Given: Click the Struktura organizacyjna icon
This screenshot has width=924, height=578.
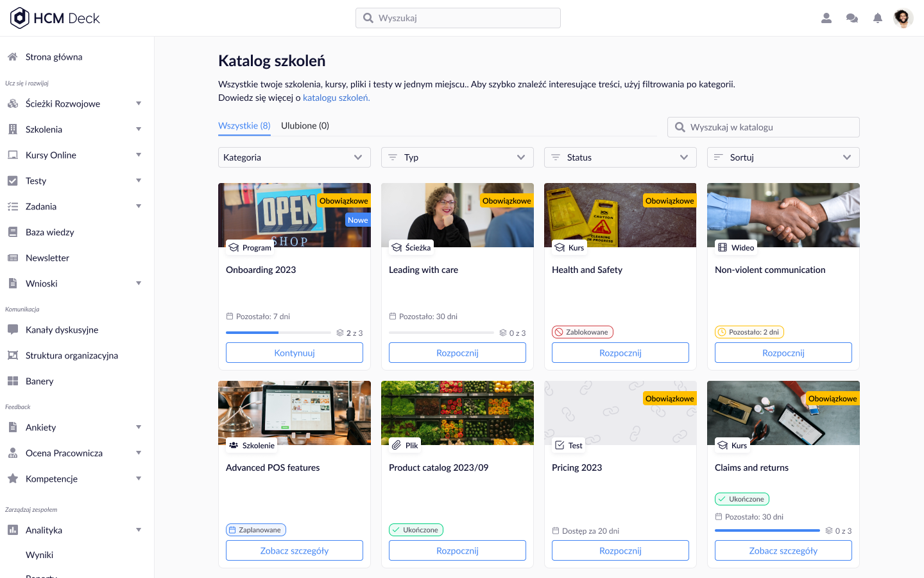Looking at the screenshot, I should [12, 355].
